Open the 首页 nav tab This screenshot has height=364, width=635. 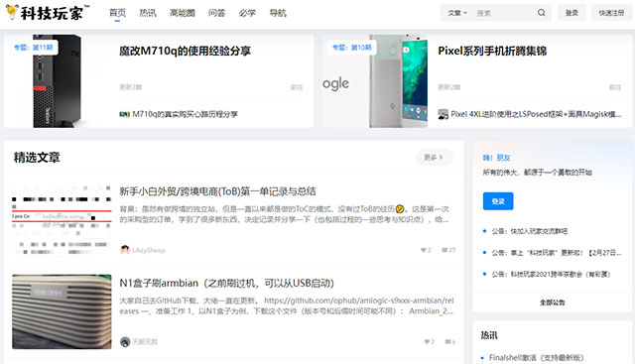(x=117, y=13)
